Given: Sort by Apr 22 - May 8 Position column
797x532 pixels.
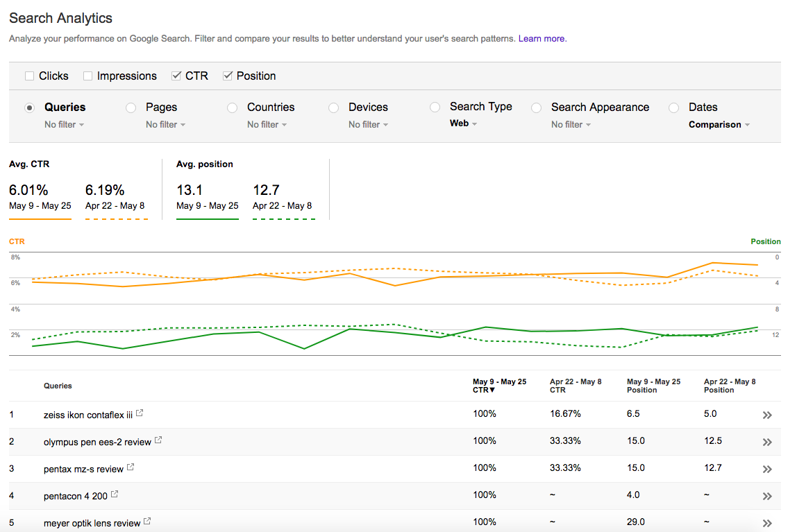Looking at the screenshot, I should [x=730, y=386].
